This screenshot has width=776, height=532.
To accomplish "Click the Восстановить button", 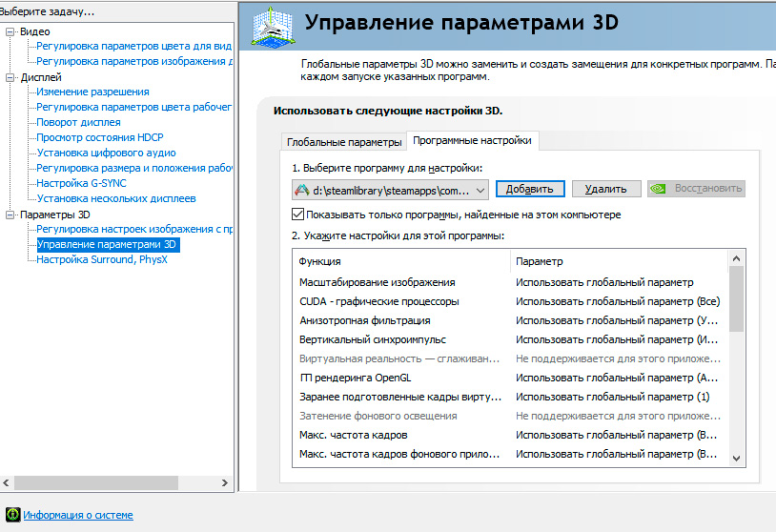I will pyautogui.click(x=696, y=189).
